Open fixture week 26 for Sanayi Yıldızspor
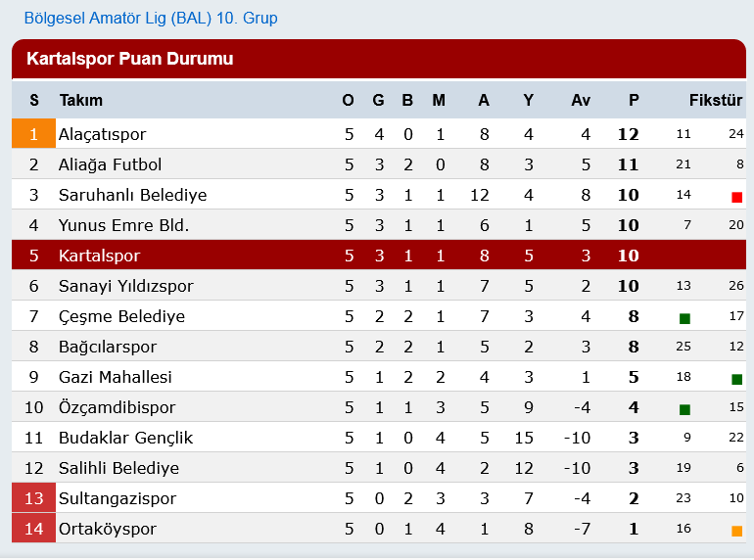 [x=735, y=286]
